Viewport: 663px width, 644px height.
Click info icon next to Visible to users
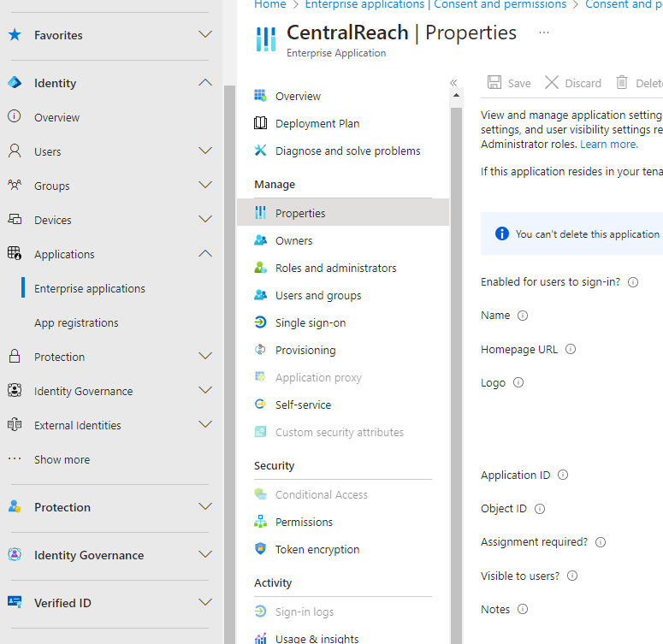(x=572, y=576)
